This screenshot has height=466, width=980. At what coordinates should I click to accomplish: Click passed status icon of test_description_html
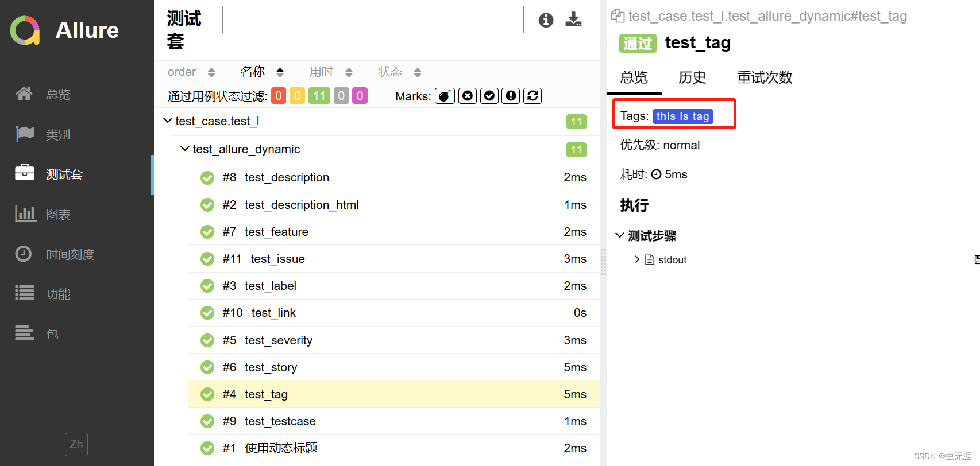click(x=207, y=205)
